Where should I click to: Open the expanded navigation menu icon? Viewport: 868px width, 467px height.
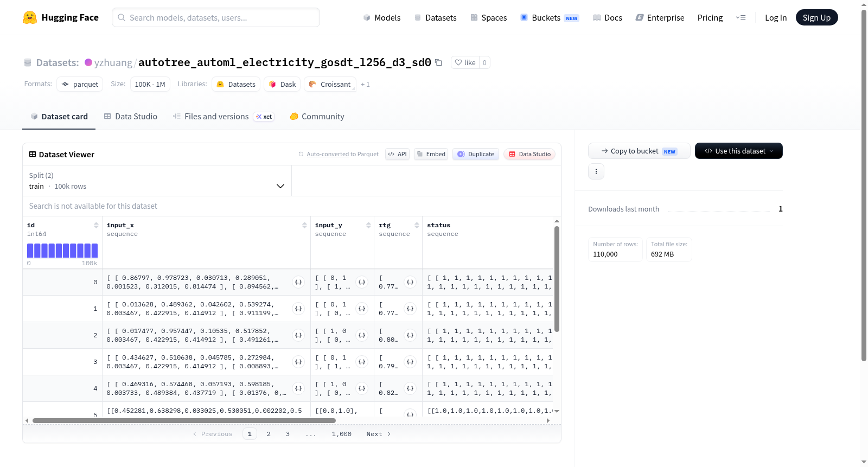pos(741,18)
